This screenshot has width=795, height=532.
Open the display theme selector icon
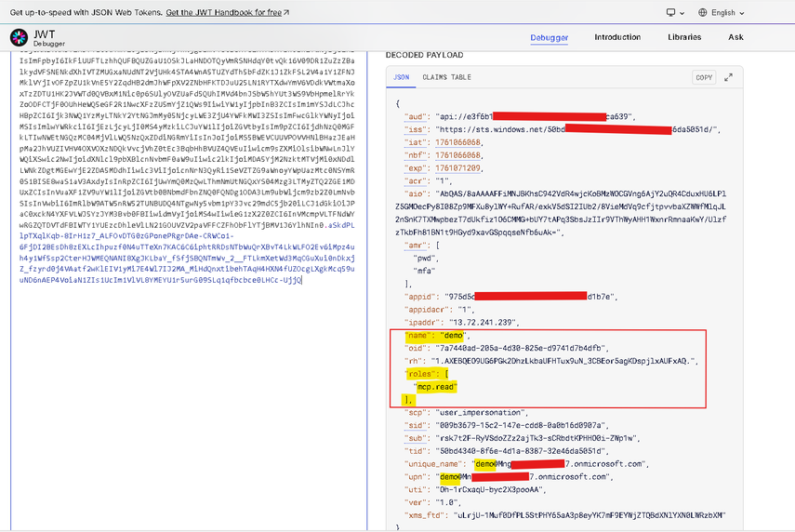675,13
